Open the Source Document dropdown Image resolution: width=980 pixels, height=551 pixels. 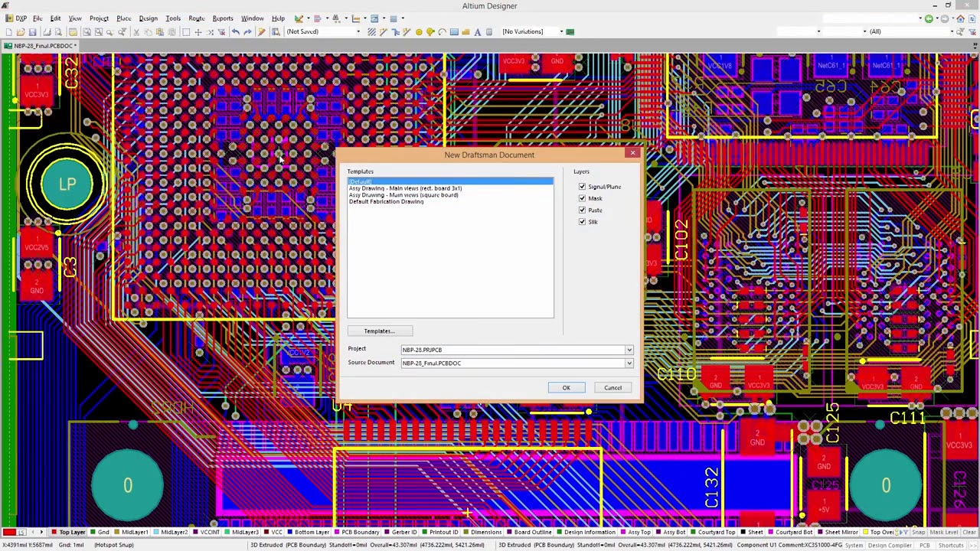(x=629, y=364)
